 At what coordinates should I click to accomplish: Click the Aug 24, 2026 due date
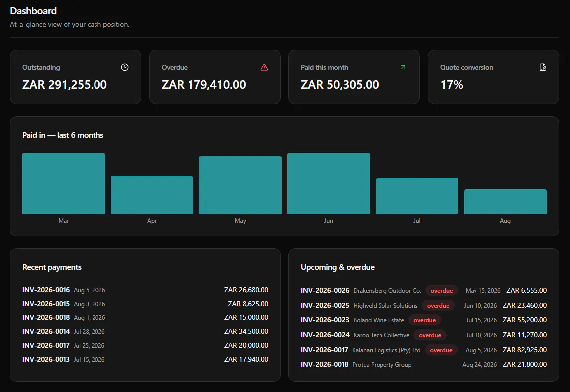tap(479, 364)
